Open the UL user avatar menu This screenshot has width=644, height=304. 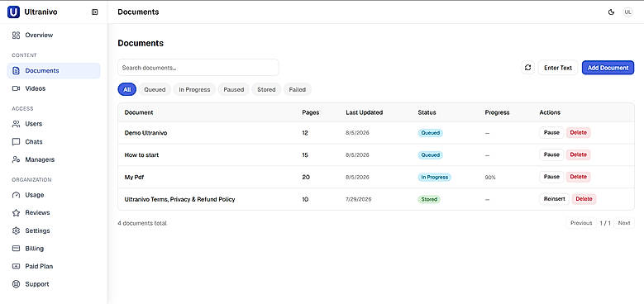click(627, 12)
